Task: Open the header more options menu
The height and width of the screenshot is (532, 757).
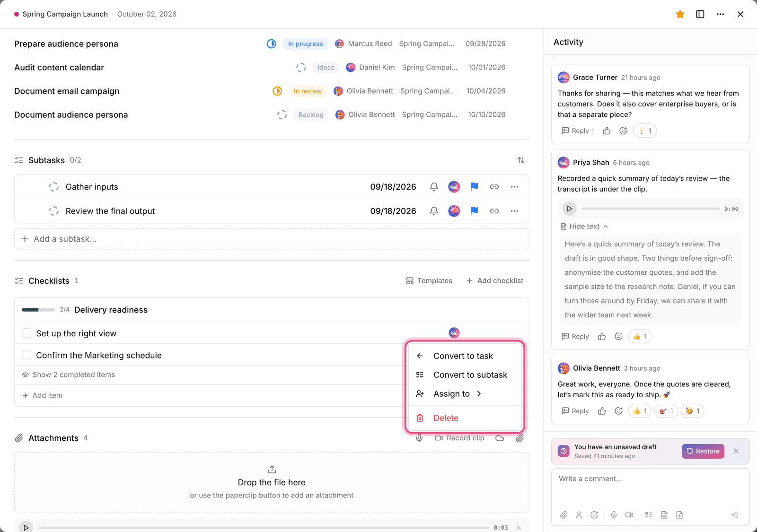Action: 720,14
